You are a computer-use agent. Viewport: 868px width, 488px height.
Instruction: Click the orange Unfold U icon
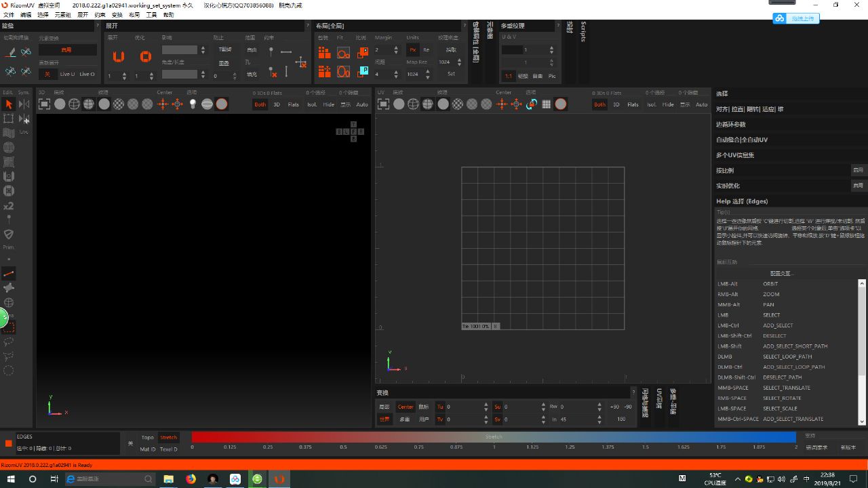119,57
